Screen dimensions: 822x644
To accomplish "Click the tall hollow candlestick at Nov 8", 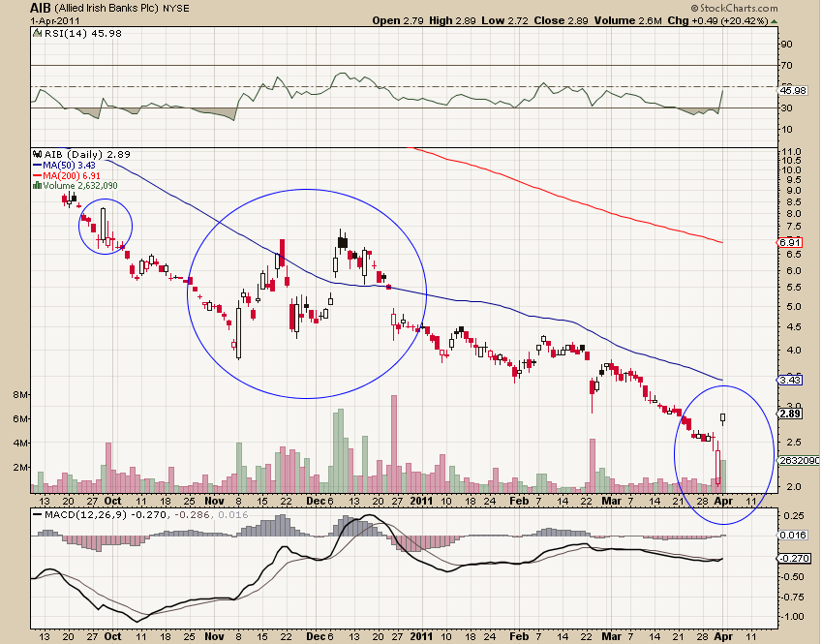I will pos(238,331).
